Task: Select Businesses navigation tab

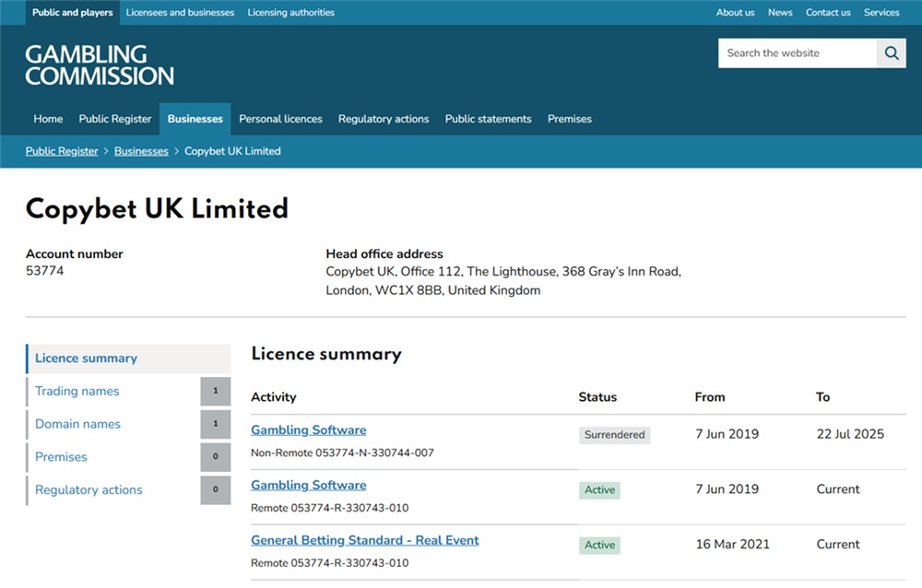Action: click(x=195, y=119)
